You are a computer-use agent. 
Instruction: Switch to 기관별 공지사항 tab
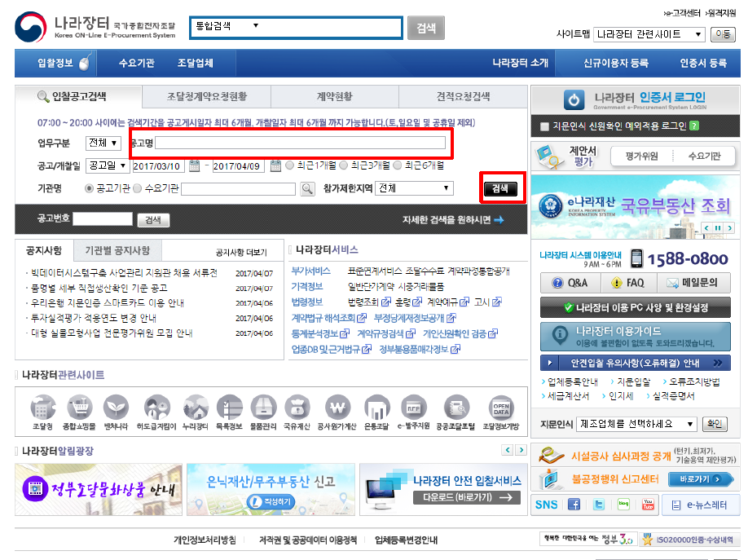(x=117, y=250)
